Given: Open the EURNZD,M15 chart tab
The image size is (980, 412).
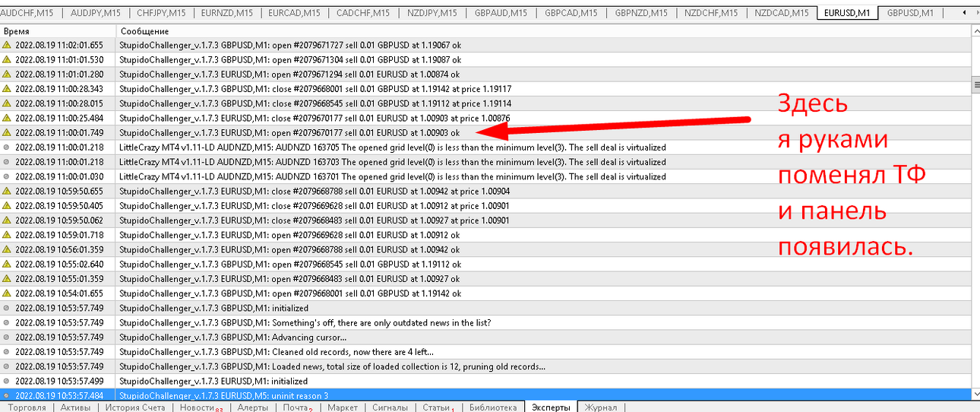Looking at the screenshot, I should [228, 13].
